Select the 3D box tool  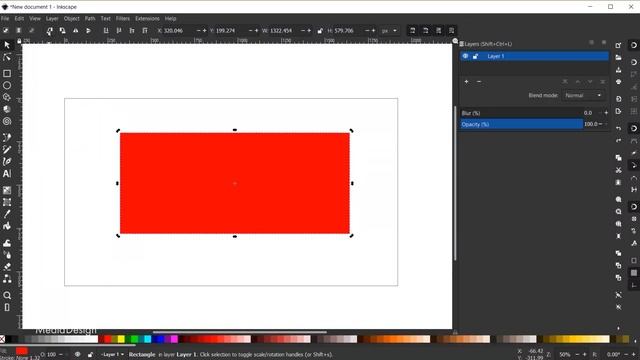click(7, 109)
